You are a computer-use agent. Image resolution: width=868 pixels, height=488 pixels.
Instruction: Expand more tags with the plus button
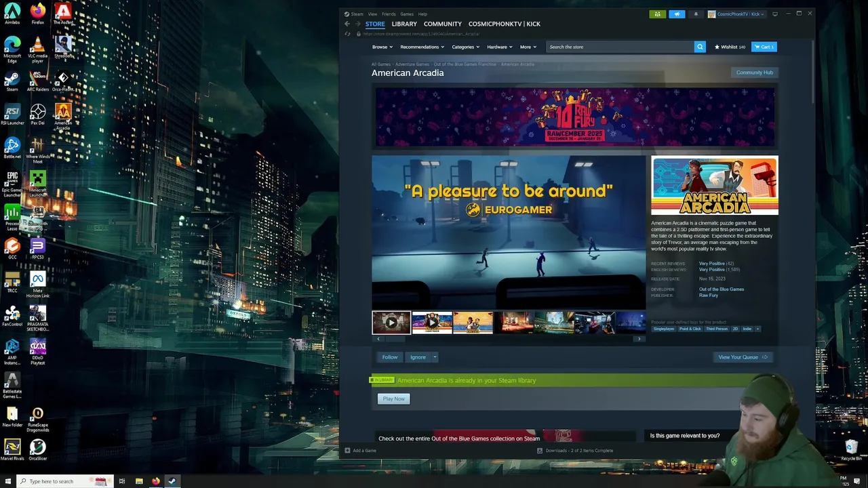tap(757, 329)
